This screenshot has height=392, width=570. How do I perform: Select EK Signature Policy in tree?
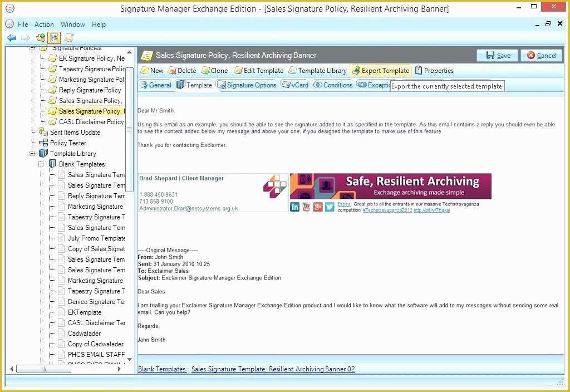click(87, 58)
